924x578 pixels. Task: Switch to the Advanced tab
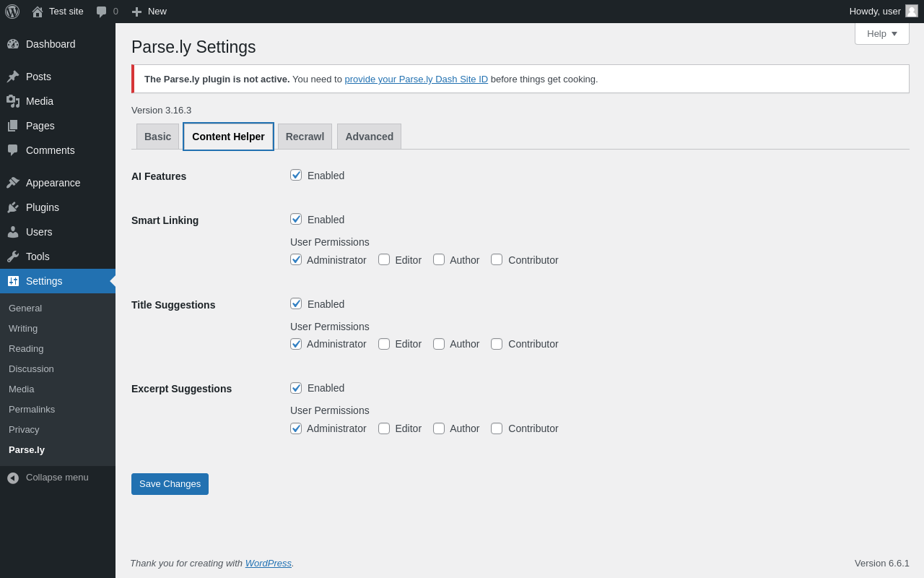click(369, 137)
